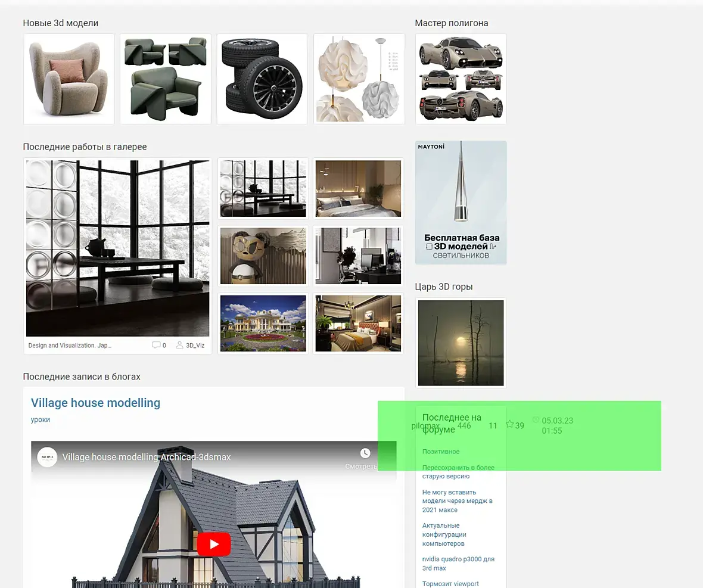Viewport: 703px width, 588px height.
Task: Click the 'Новые 3d модели' section heading
Action: tap(61, 23)
